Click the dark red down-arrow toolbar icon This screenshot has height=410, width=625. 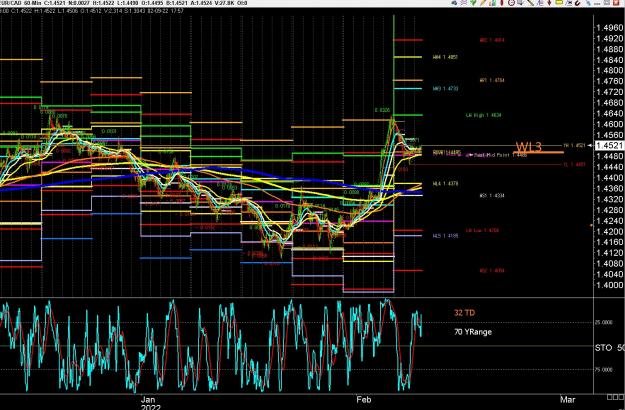tap(549, 2)
